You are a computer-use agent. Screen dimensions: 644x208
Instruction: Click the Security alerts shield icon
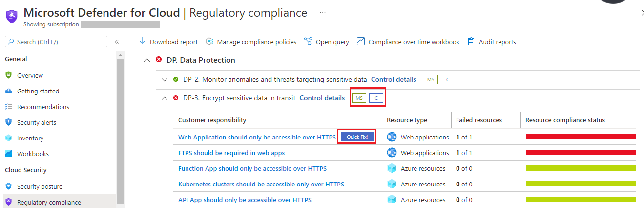point(8,122)
